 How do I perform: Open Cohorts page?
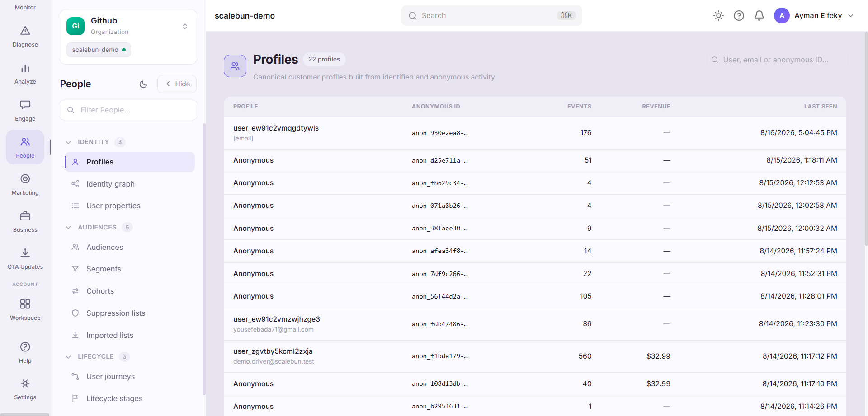click(x=130, y=291)
